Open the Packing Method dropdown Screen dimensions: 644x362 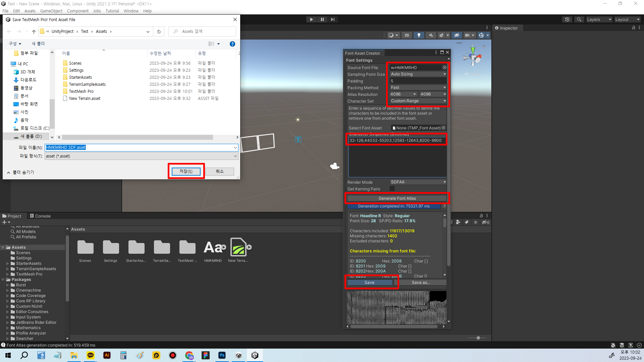click(x=418, y=87)
